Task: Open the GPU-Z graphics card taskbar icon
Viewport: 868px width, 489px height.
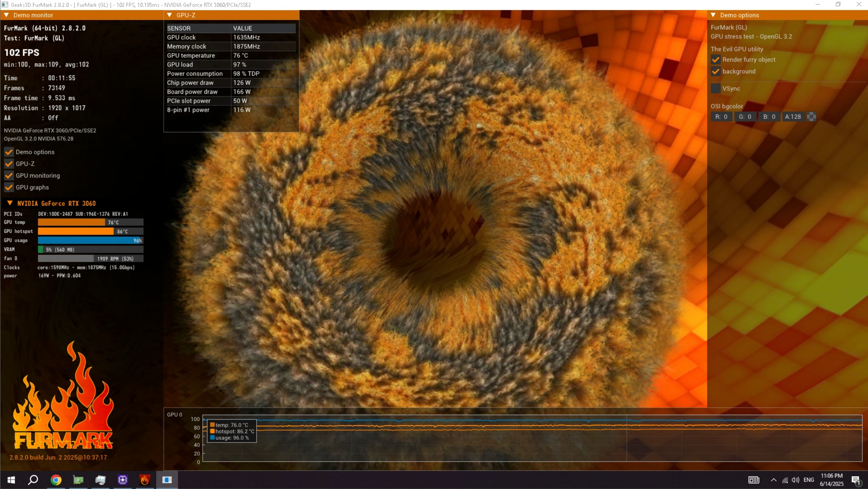Action: coord(78,479)
